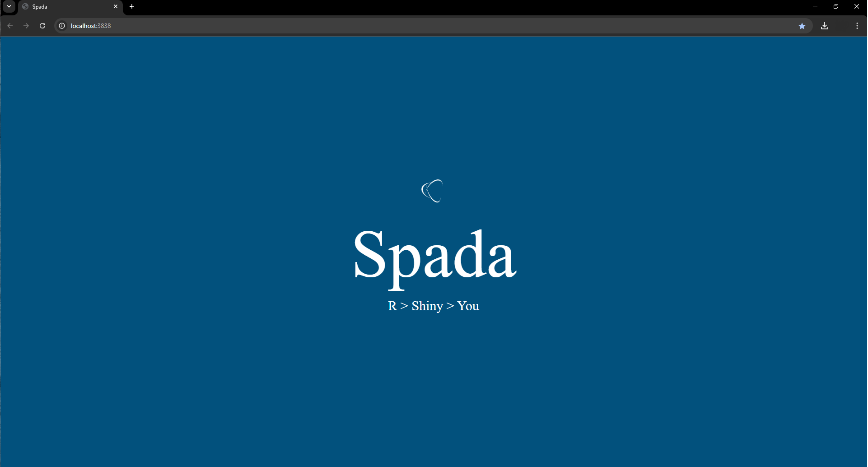Go back to the previous page
Image resolution: width=868 pixels, height=467 pixels.
pyautogui.click(x=10, y=26)
